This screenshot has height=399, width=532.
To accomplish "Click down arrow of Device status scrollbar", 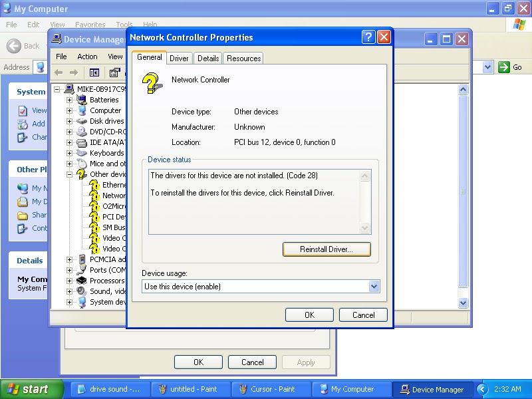I will [364, 227].
